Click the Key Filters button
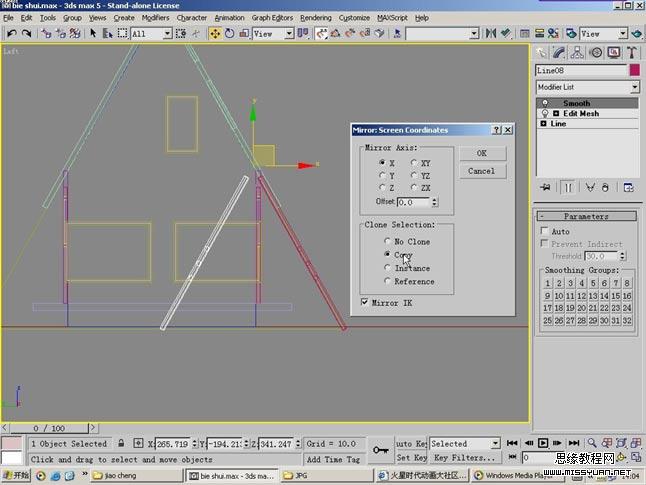646x485 pixels. tap(464, 457)
